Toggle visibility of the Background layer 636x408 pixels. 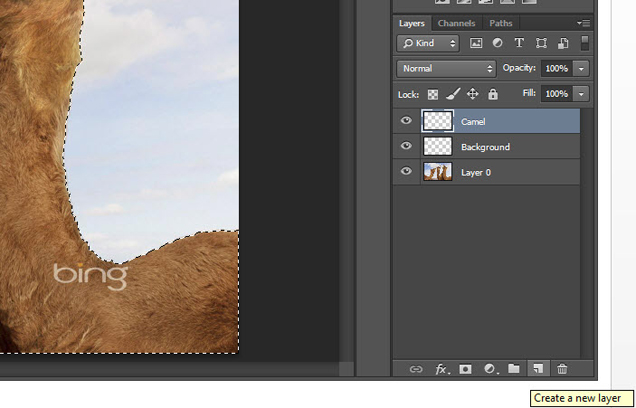tap(406, 147)
